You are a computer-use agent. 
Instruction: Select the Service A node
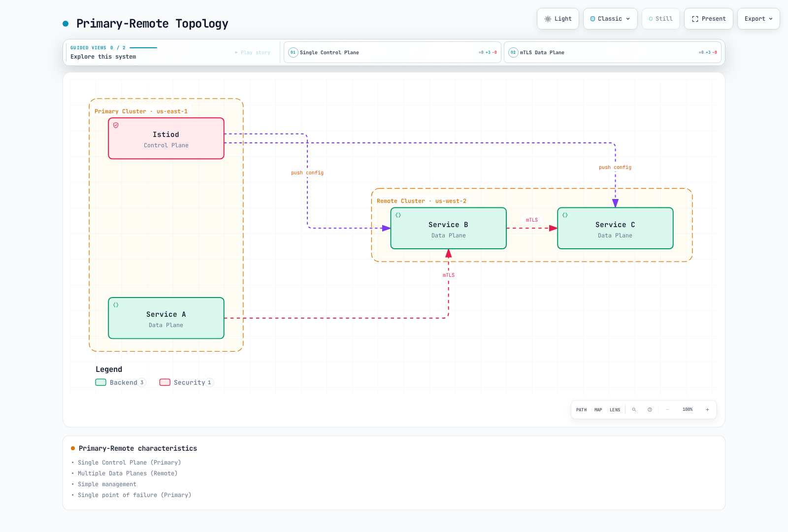[x=166, y=318]
